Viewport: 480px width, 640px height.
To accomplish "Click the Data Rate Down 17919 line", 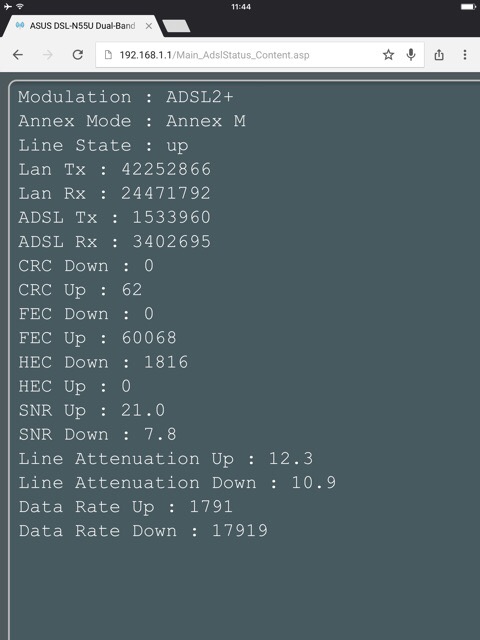I will [x=143, y=531].
